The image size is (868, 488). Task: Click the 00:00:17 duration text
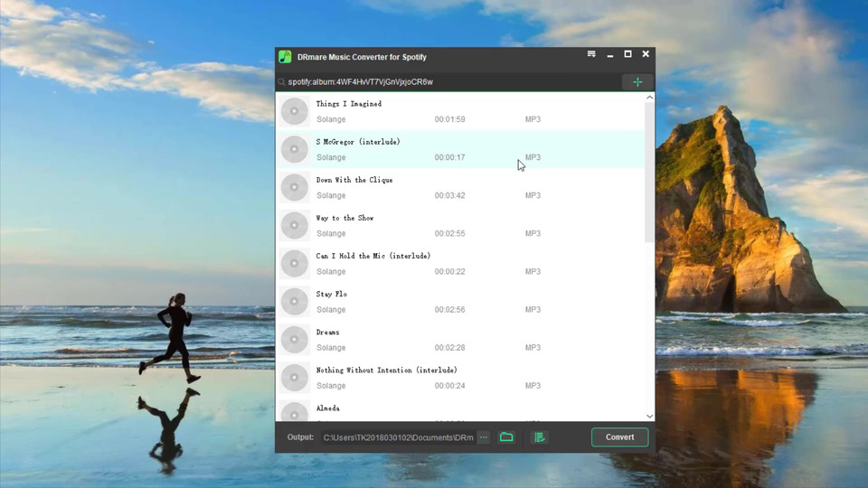(x=449, y=157)
